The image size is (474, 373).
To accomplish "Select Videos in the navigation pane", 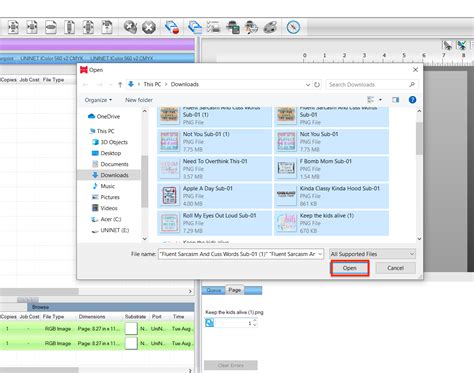I will tap(105, 208).
